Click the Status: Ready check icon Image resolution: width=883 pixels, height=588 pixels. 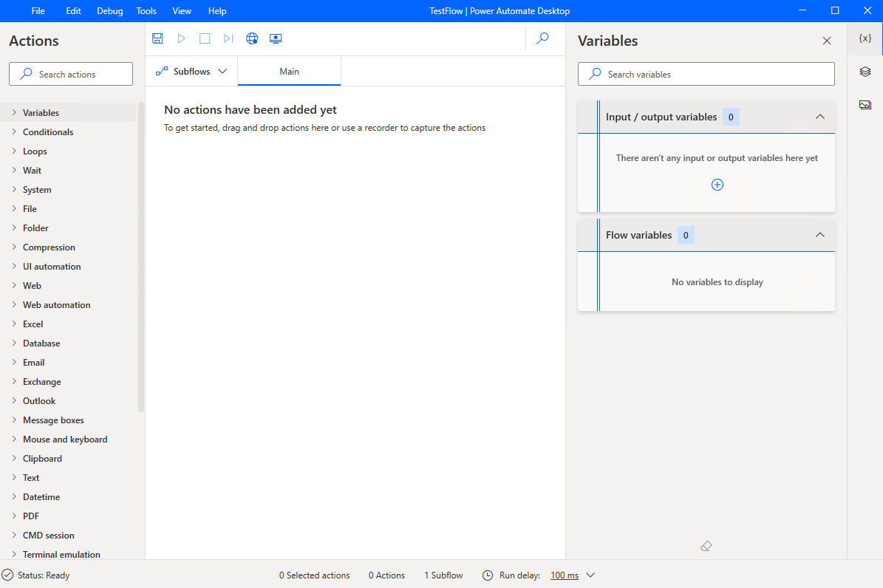click(7, 575)
